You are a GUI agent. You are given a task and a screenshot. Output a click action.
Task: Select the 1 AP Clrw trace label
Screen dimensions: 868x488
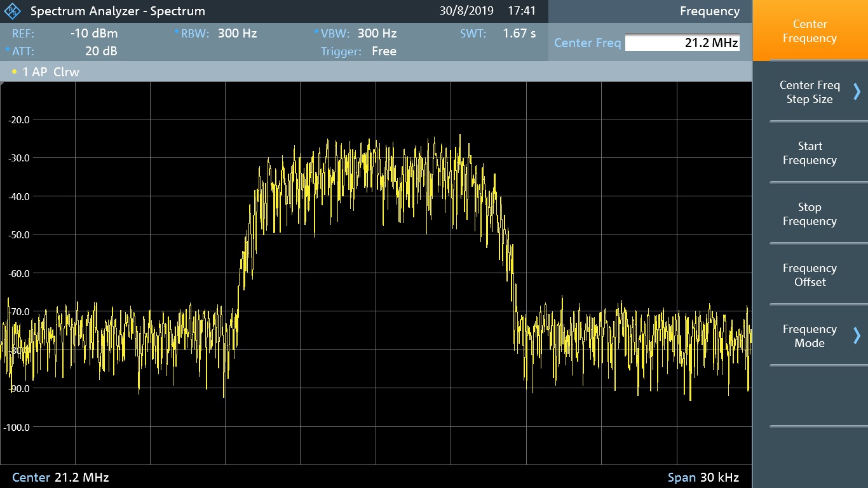tap(51, 72)
